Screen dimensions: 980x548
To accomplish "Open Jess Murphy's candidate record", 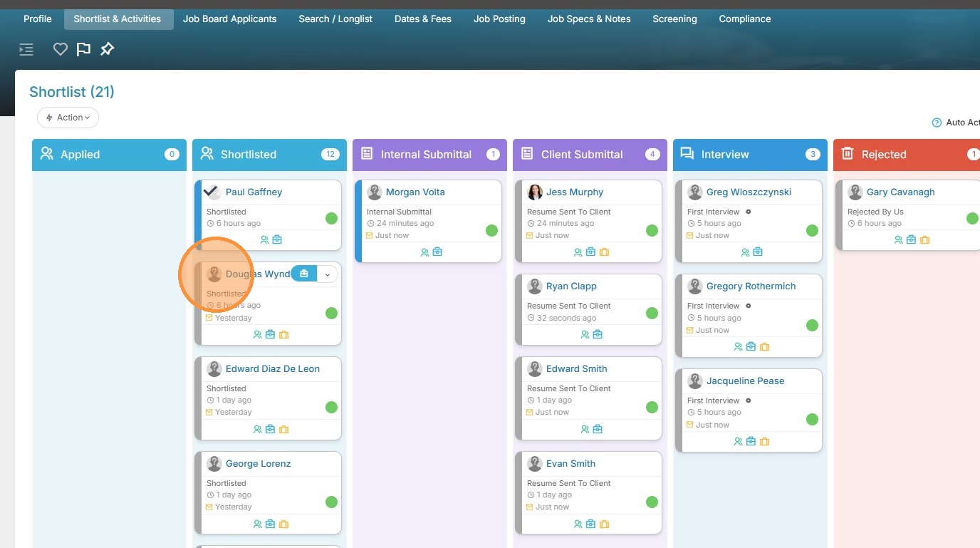I will pos(575,192).
